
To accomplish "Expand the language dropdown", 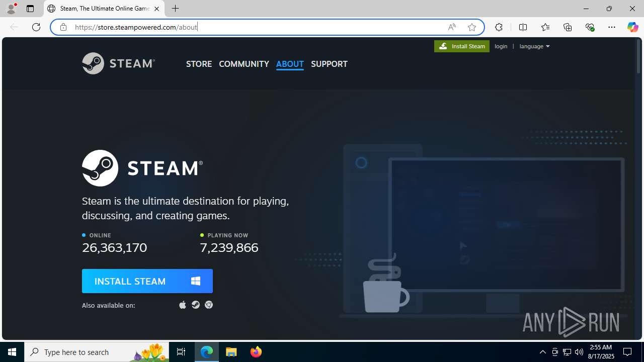I will click(x=534, y=46).
